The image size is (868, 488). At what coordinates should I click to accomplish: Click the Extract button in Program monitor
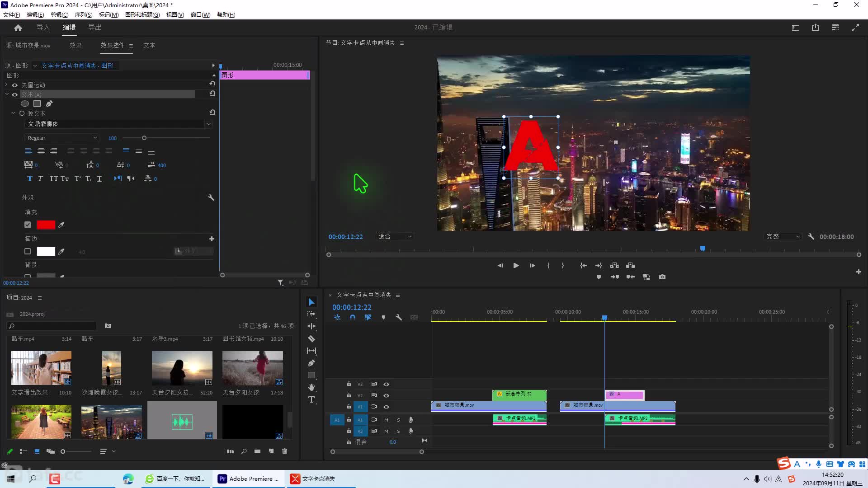click(x=630, y=266)
